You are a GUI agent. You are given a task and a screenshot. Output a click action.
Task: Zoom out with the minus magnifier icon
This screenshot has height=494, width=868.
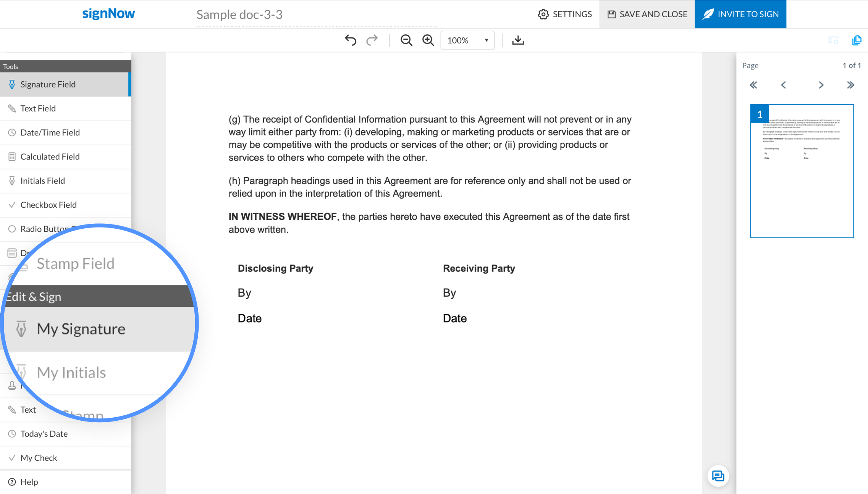click(406, 40)
